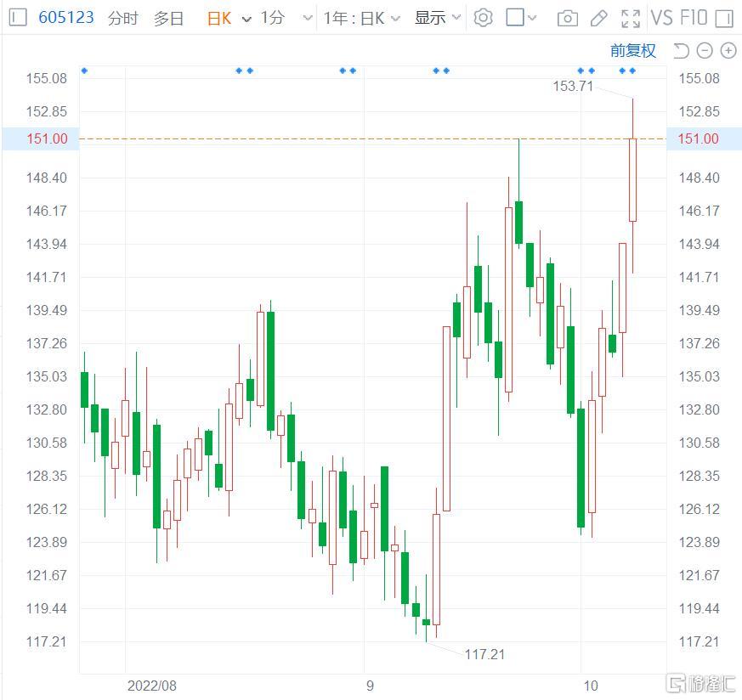Expand the 1分 minute interval dropdown
The height and width of the screenshot is (700, 742).
(308, 19)
